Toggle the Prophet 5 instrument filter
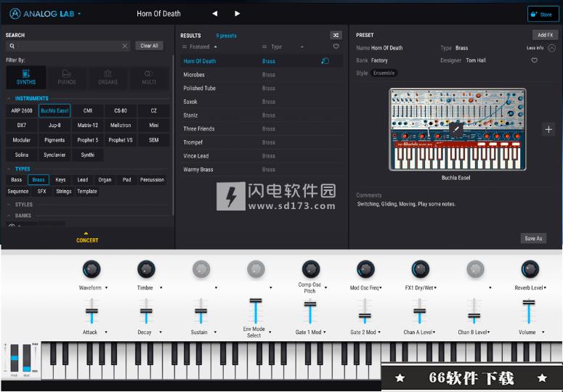The image size is (563, 392). click(x=88, y=140)
